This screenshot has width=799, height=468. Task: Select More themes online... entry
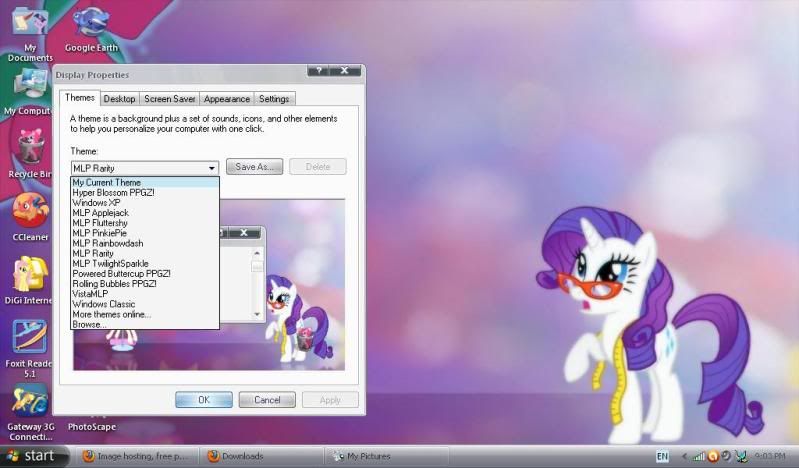pyautogui.click(x=145, y=315)
